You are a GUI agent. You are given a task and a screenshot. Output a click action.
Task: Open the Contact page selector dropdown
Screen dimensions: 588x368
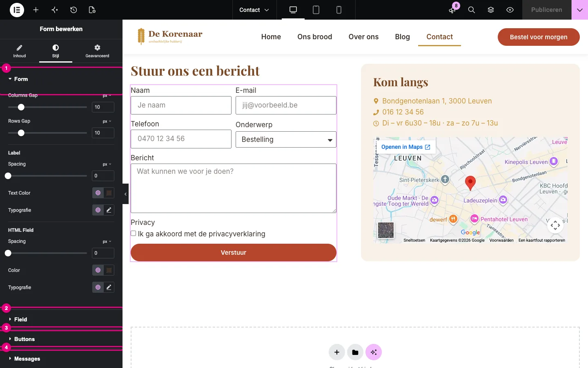click(x=254, y=10)
